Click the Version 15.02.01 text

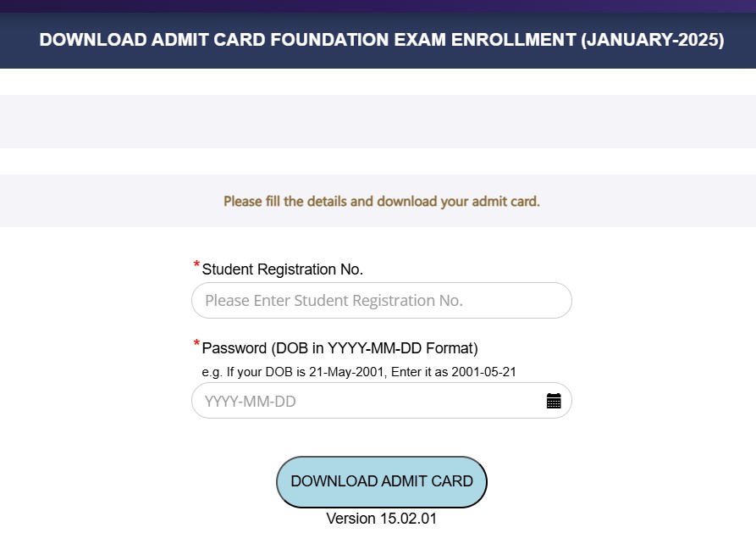click(x=381, y=519)
